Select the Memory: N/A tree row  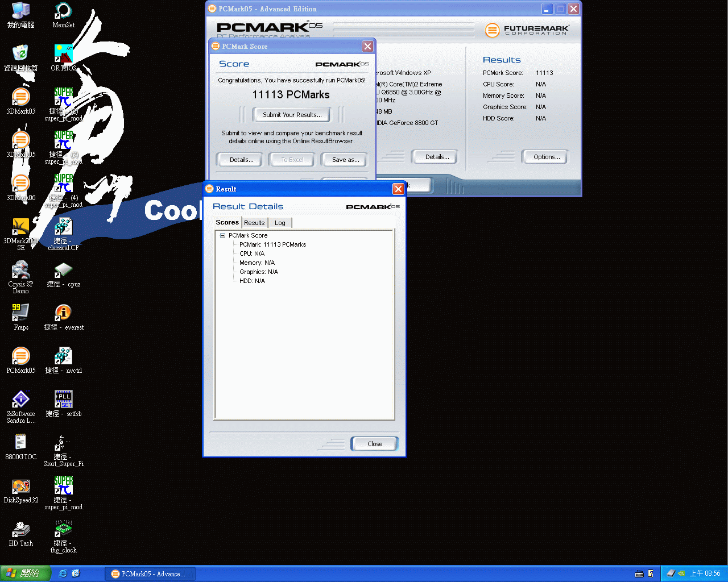(x=257, y=263)
